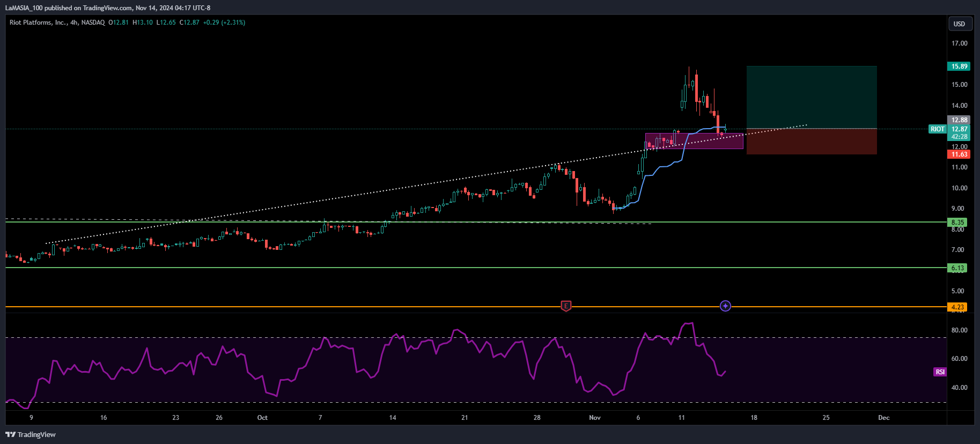This screenshot has height=444, width=980.
Task: Open the USD currency selector
Action: 959,24
